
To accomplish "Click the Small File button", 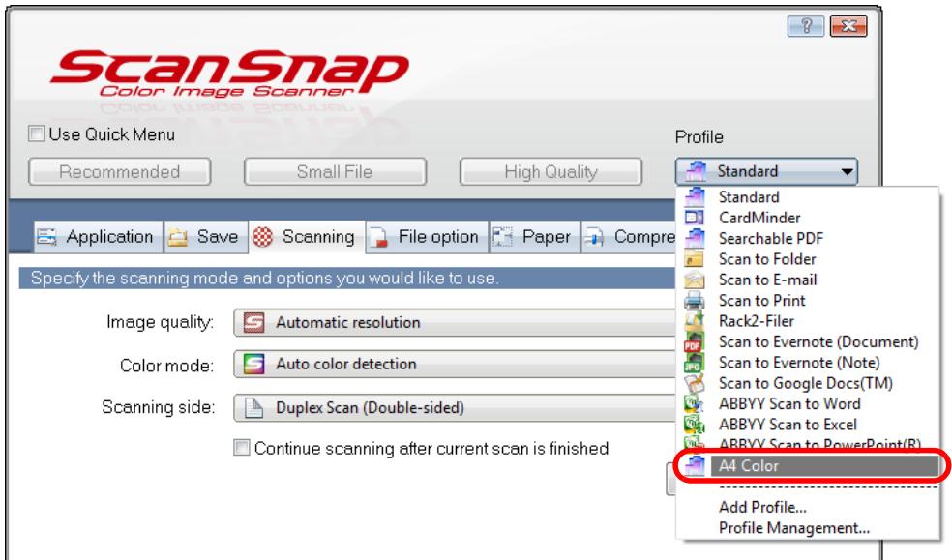I will click(335, 172).
